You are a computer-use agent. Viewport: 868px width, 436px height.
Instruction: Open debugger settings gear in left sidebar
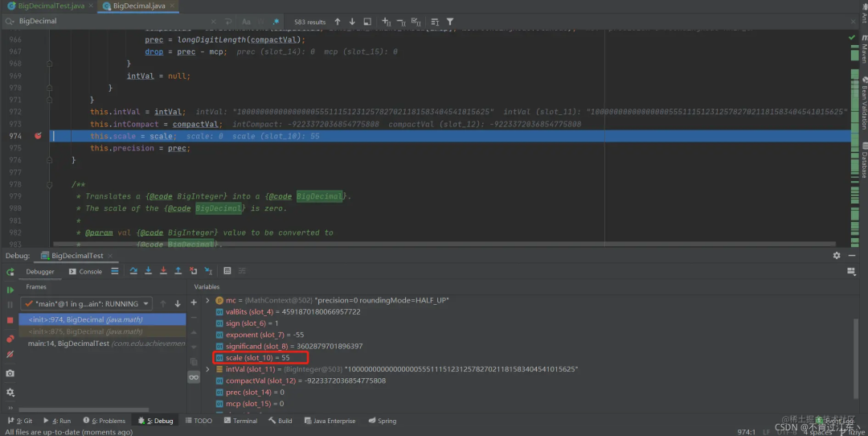click(x=10, y=393)
